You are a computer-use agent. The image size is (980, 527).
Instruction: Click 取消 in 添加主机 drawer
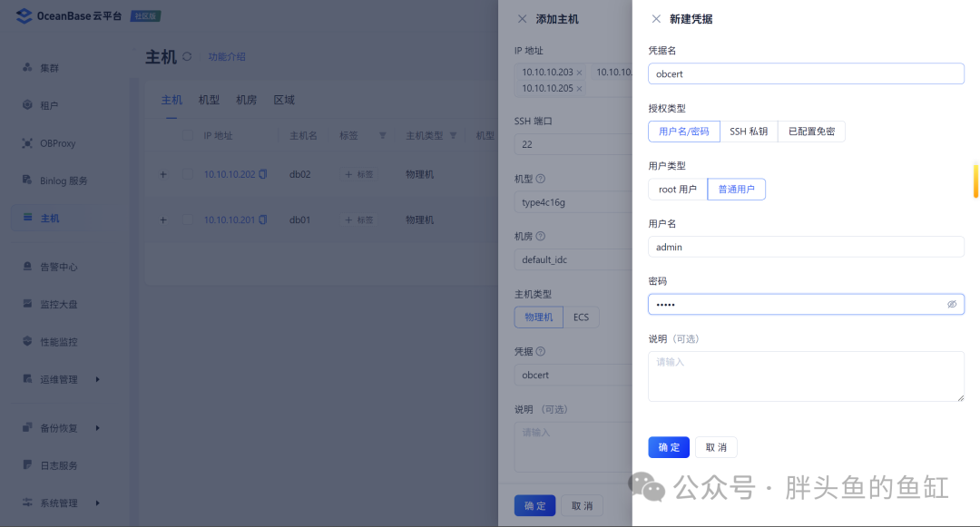coord(582,505)
